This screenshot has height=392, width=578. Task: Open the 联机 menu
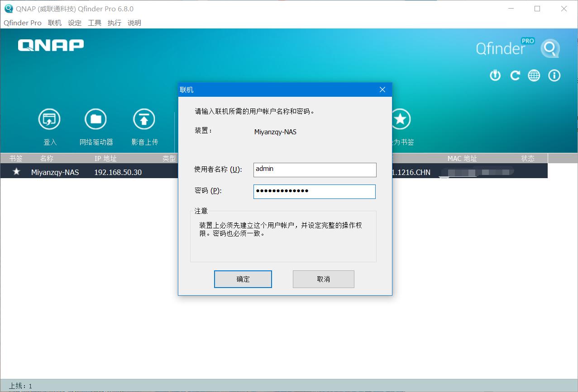click(x=54, y=23)
